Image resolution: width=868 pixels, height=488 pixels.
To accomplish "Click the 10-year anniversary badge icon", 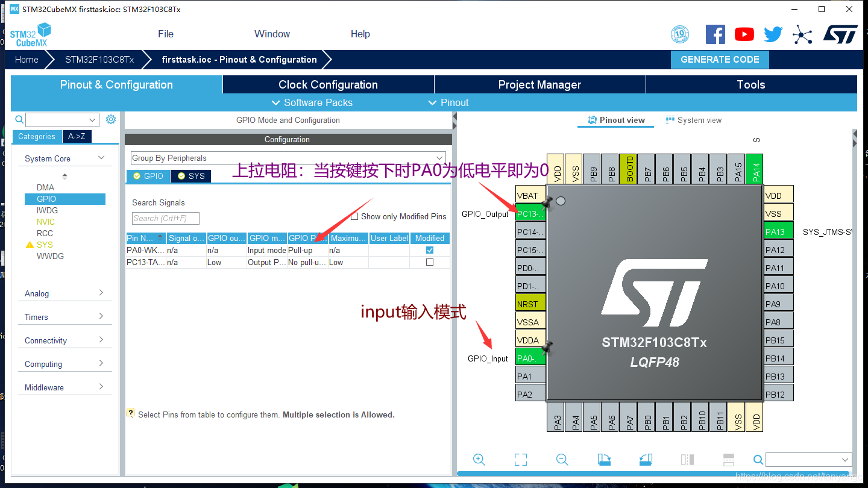I will coord(680,34).
